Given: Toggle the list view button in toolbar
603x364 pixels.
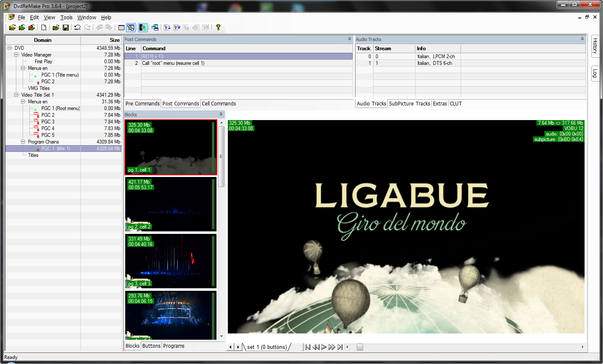Looking at the screenshot, I should (121, 28).
